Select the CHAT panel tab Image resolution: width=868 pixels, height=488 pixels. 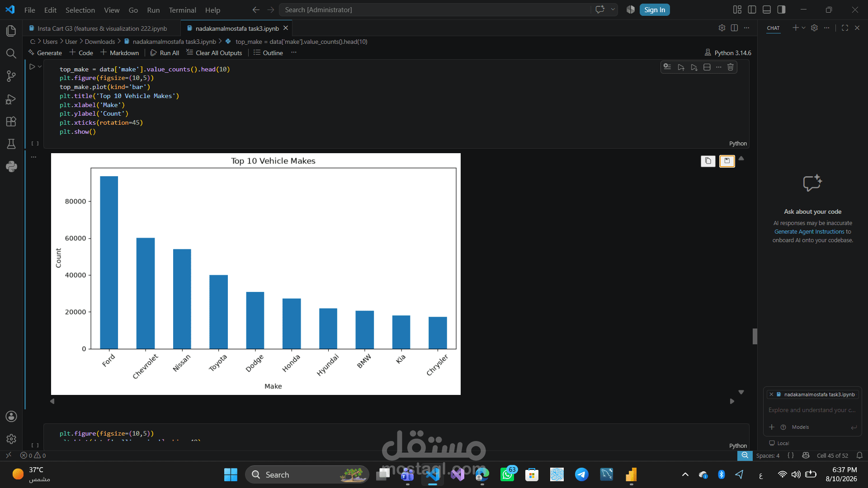(x=773, y=28)
